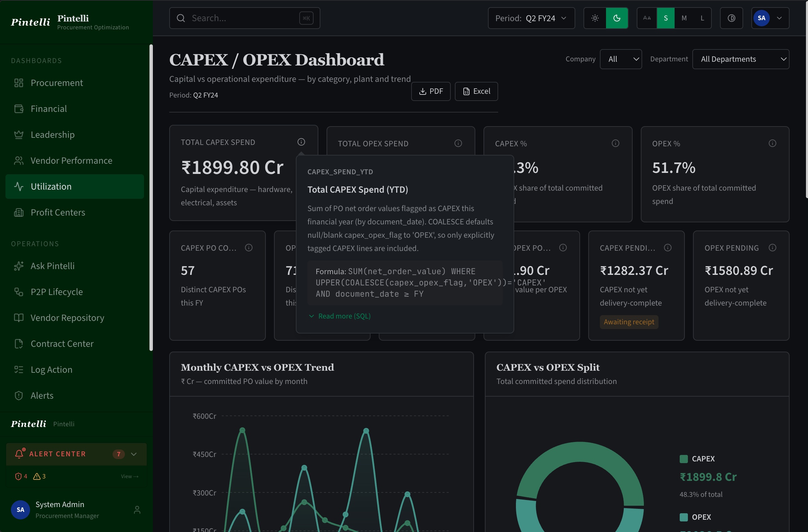Click the CAPEX_SPEND_YTD tooltip code label
Image resolution: width=808 pixels, height=532 pixels.
pyautogui.click(x=340, y=172)
